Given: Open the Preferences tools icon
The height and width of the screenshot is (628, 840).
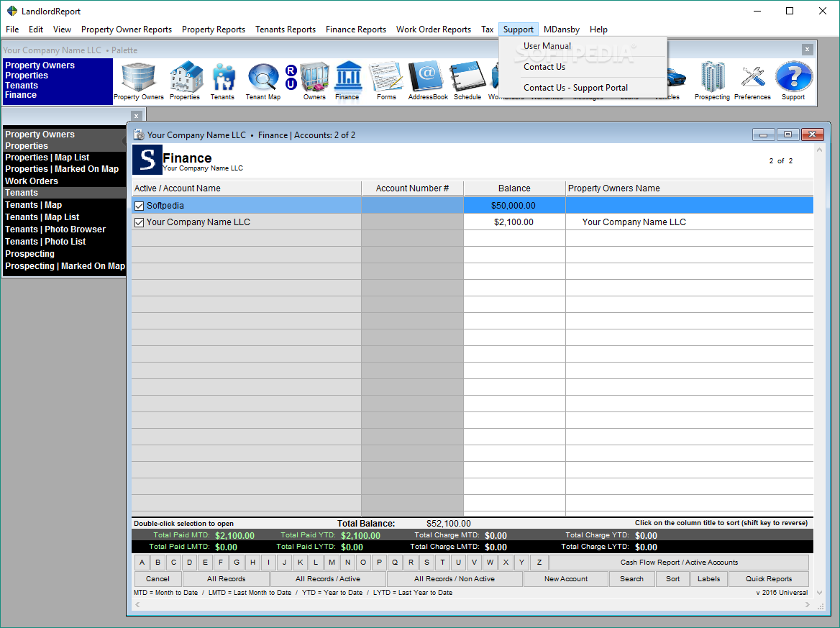Looking at the screenshot, I should (x=753, y=77).
